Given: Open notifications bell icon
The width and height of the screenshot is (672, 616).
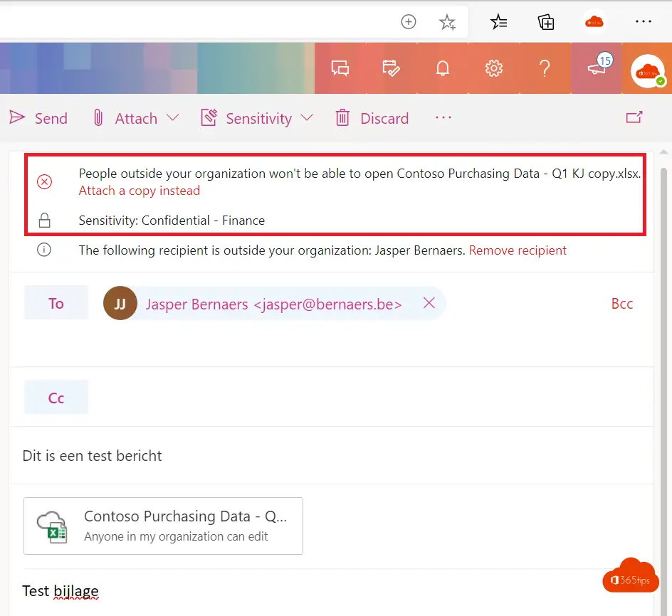Looking at the screenshot, I should [443, 68].
